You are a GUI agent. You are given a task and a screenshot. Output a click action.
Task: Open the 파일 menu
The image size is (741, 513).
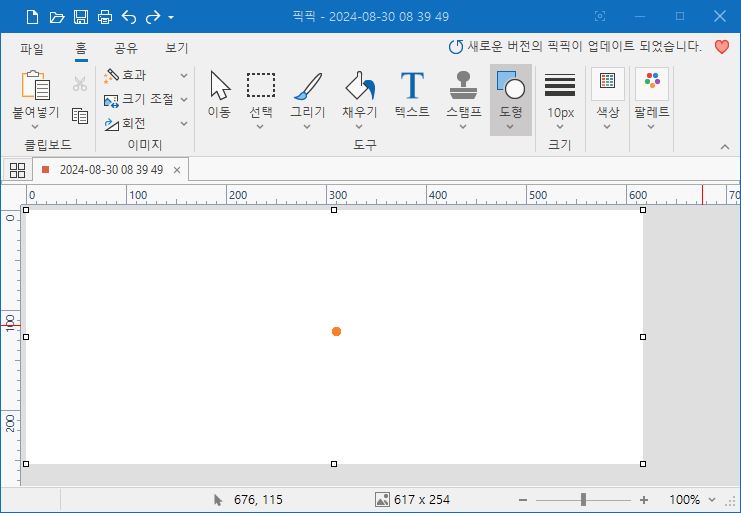(x=32, y=48)
